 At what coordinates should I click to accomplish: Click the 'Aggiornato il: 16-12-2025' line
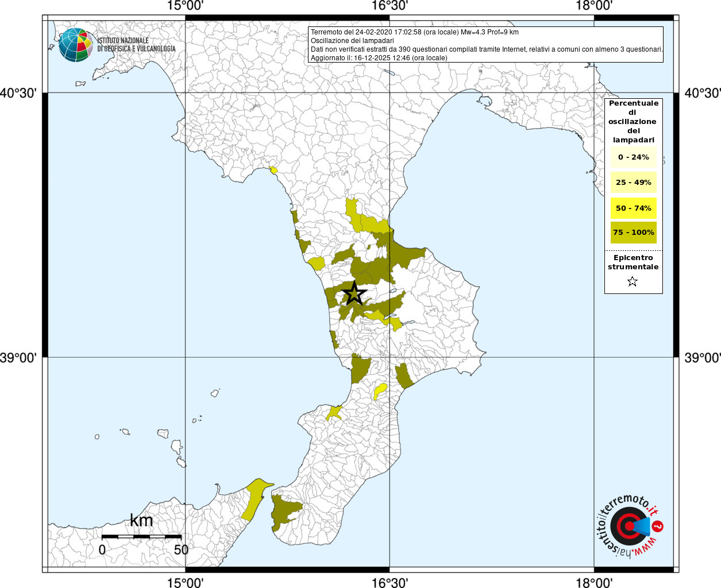click(x=379, y=58)
